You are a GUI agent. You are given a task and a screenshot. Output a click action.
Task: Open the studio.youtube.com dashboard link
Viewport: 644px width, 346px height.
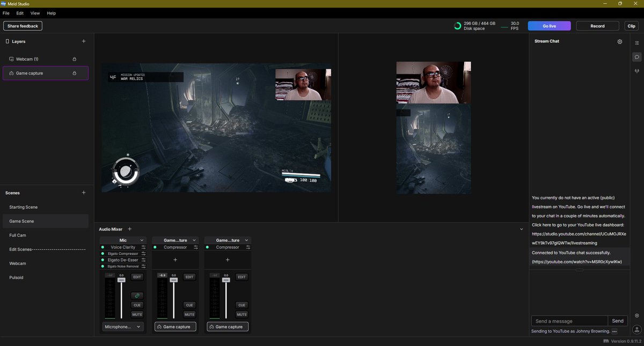pos(579,239)
